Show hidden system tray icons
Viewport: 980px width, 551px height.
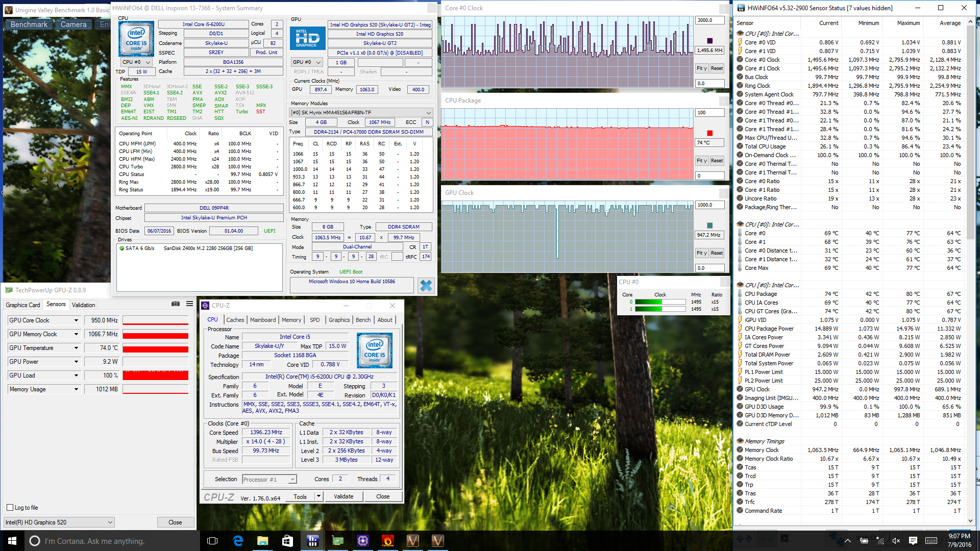(848, 541)
